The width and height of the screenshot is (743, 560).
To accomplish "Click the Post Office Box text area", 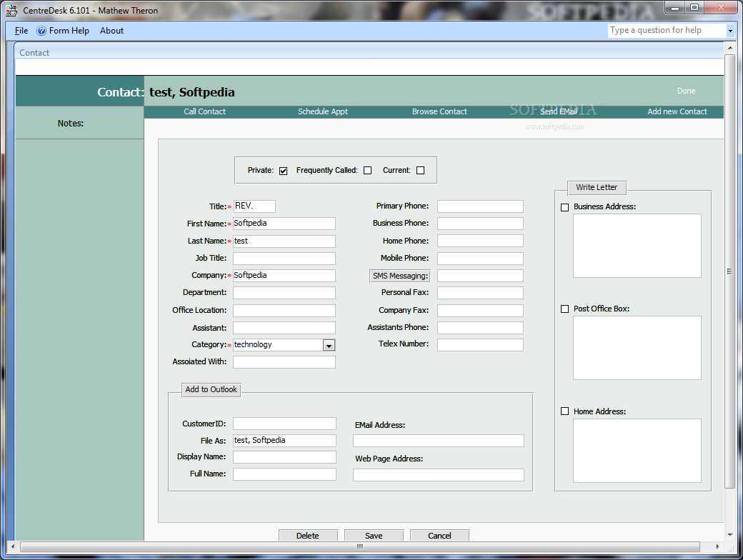I will (637, 348).
